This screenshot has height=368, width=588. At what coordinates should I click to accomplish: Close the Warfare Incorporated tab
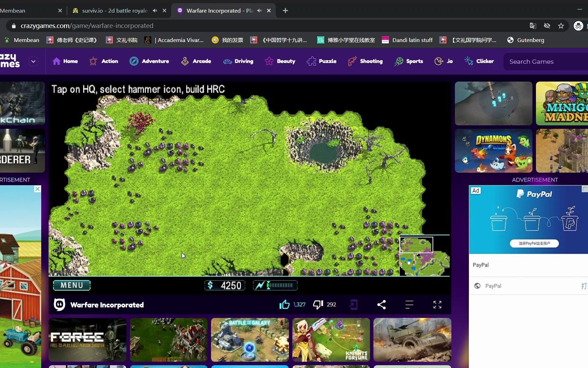(x=269, y=10)
